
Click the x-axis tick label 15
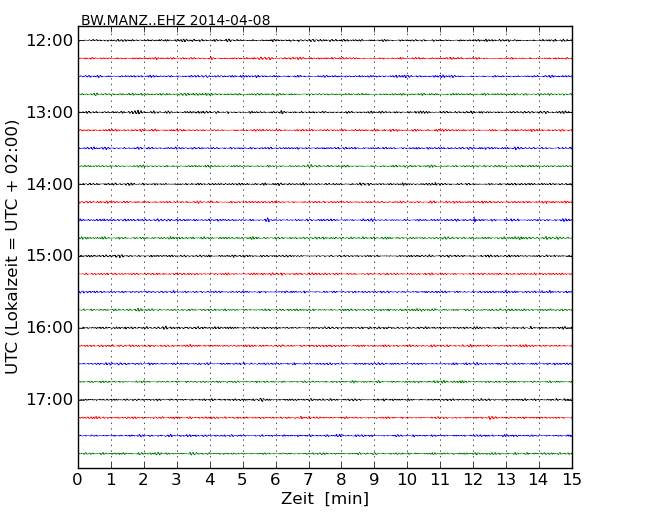click(x=572, y=480)
